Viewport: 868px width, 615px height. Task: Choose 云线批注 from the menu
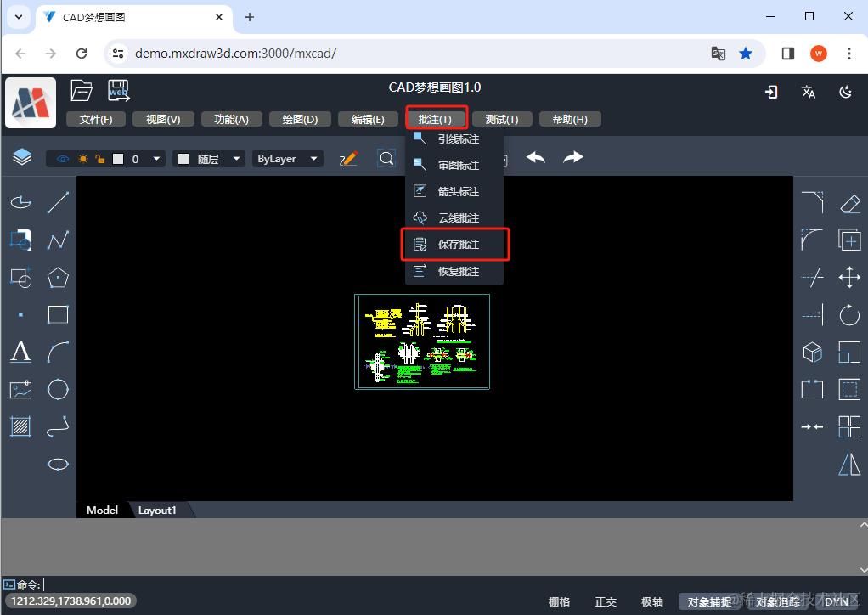[454, 218]
